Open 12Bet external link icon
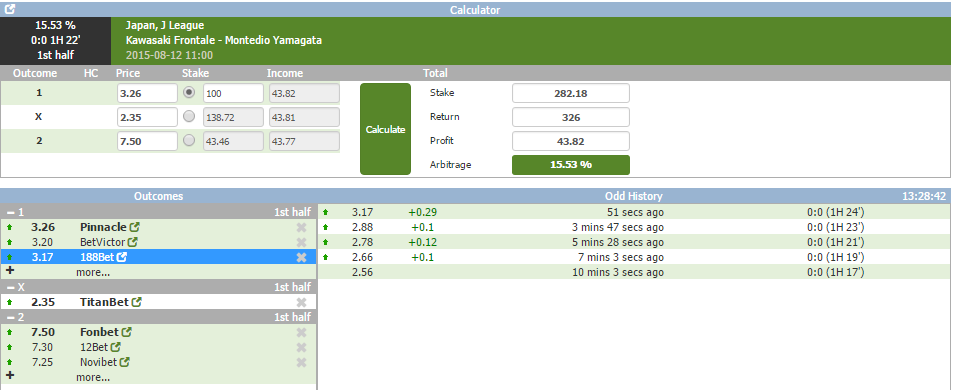 [x=116, y=347]
